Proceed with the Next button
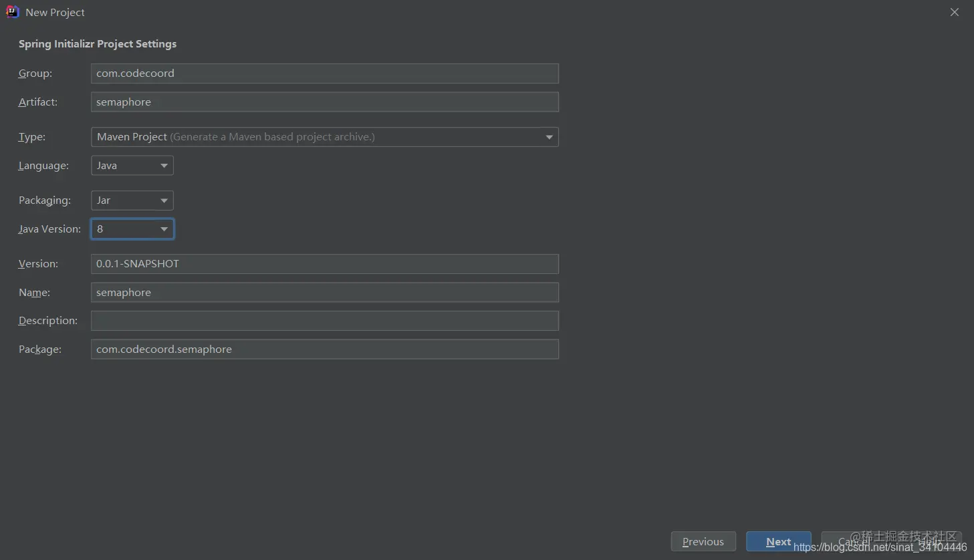Image resolution: width=974 pixels, height=560 pixels. 778,542
